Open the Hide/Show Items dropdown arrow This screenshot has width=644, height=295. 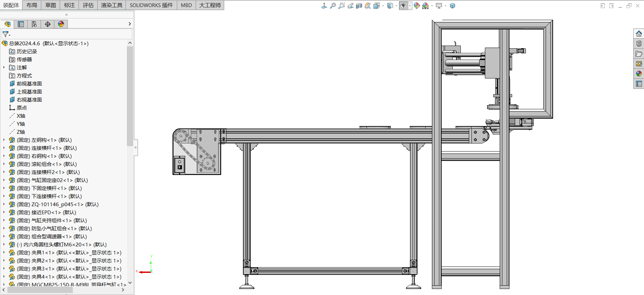pos(410,6)
